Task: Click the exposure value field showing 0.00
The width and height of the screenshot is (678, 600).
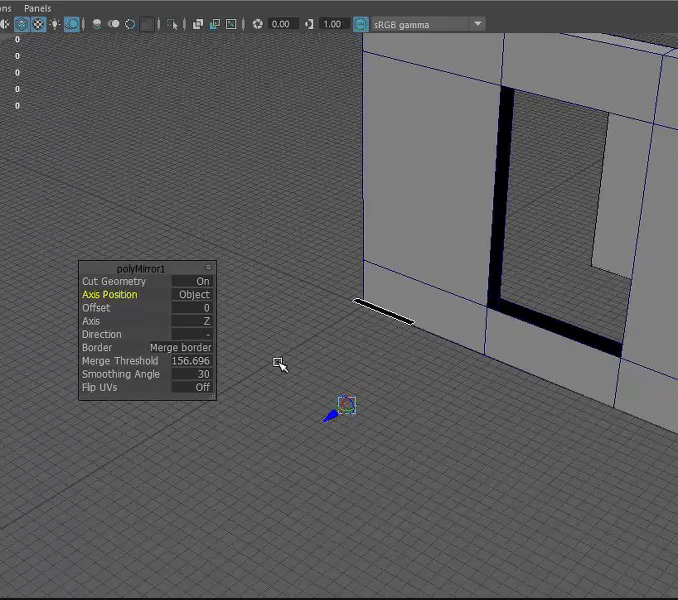Action: tap(283, 24)
